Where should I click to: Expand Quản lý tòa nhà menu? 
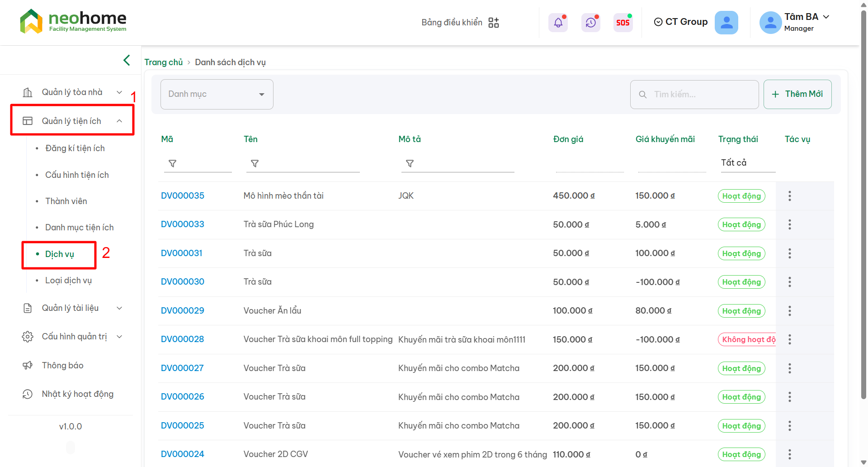tap(72, 92)
